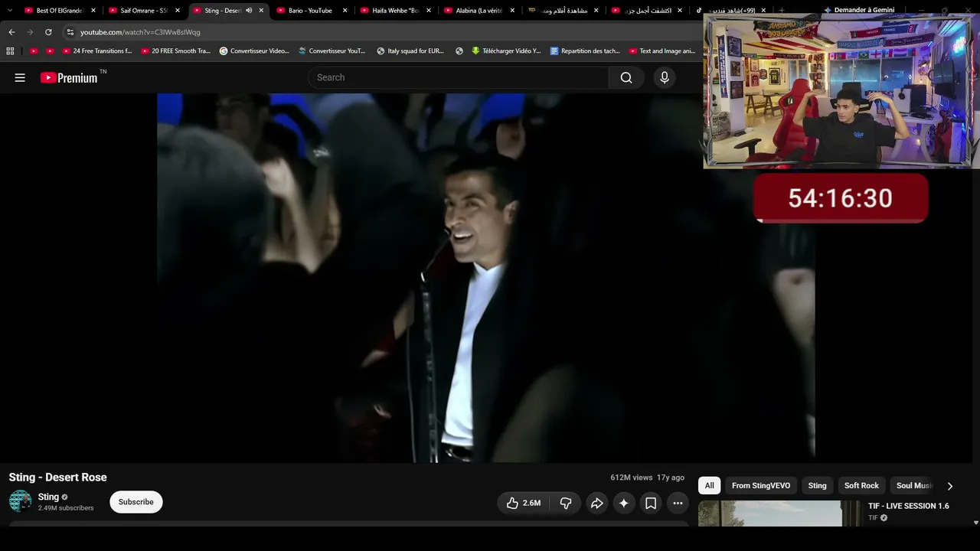Save video with bookmark icon
The width and height of the screenshot is (980, 551).
pos(651,503)
